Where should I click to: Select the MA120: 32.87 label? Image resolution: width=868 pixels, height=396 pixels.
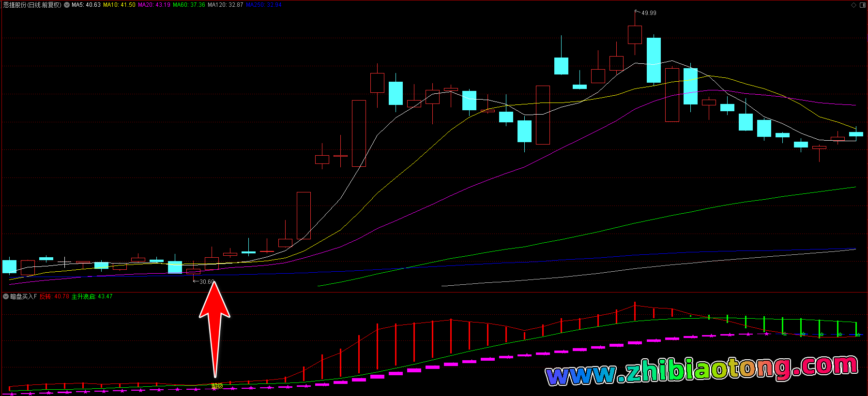(225, 5)
